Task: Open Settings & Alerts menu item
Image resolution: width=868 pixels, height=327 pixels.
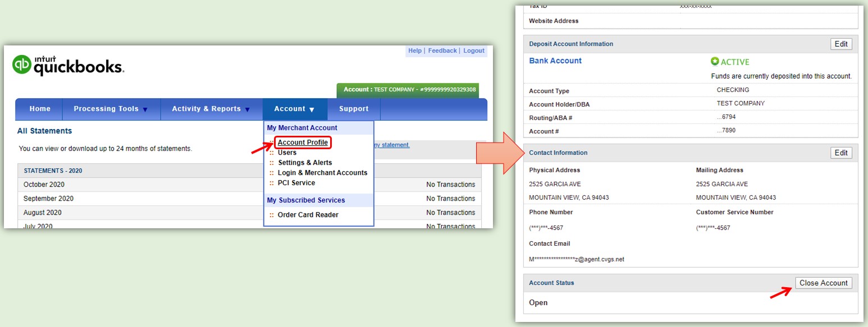Action: point(305,163)
